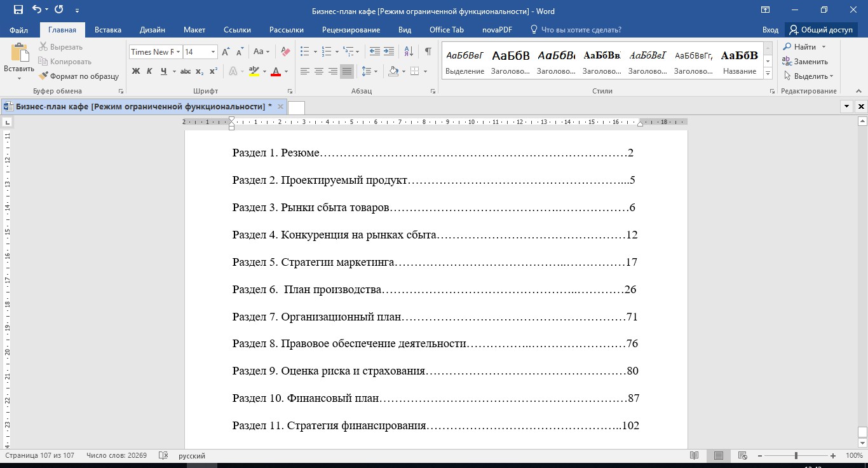868x468 pixels.
Task: Click the Общий доступ share button
Action: tap(821, 30)
